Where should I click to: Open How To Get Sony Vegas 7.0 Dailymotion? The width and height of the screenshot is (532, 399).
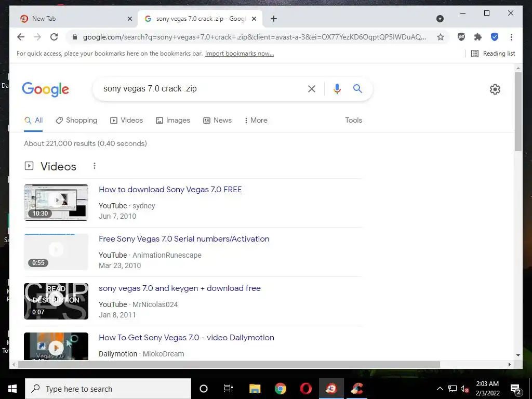(x=187, y=338)
